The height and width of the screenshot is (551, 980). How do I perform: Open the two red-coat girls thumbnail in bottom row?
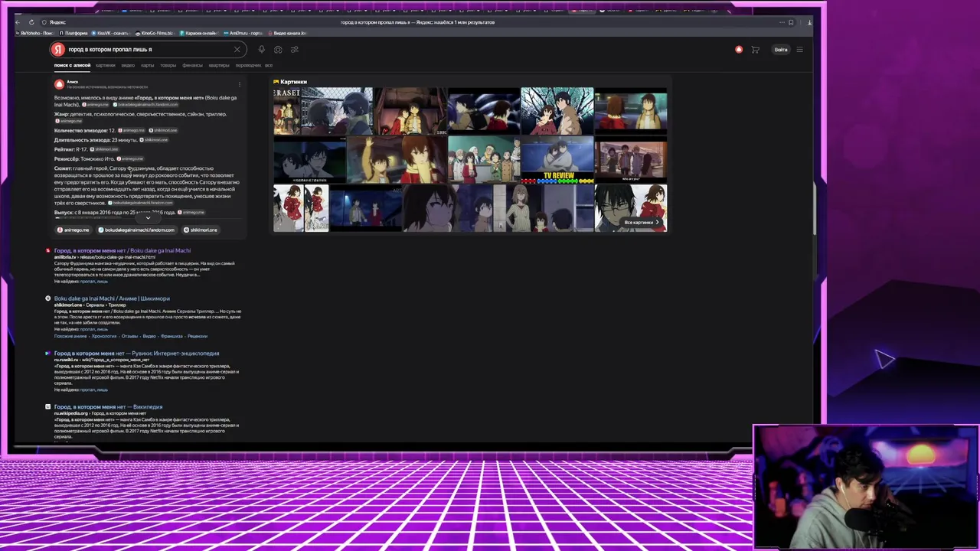(x=301, y=207)
